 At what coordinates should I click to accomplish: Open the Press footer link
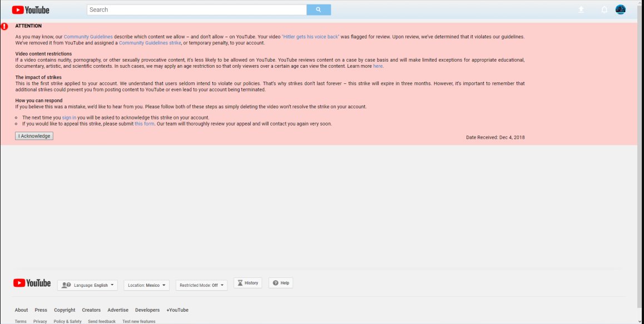pos(41,310)
